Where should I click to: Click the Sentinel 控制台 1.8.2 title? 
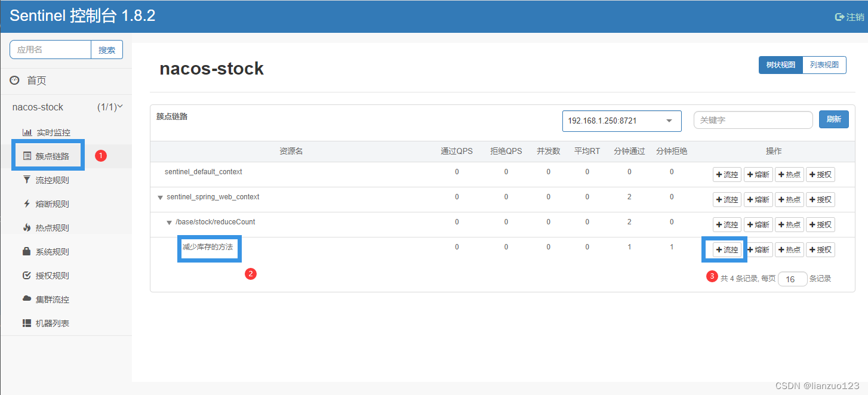[x=82, y=16]
